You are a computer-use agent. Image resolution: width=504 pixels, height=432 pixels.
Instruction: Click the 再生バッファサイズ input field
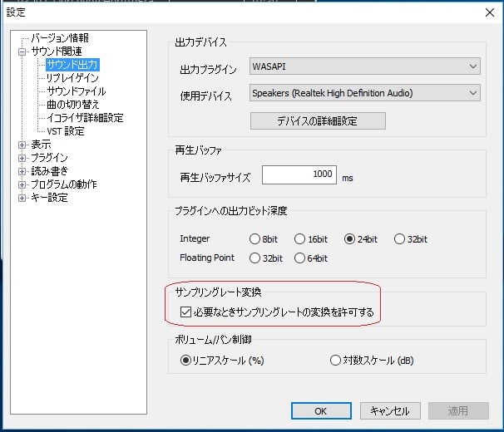299,174
